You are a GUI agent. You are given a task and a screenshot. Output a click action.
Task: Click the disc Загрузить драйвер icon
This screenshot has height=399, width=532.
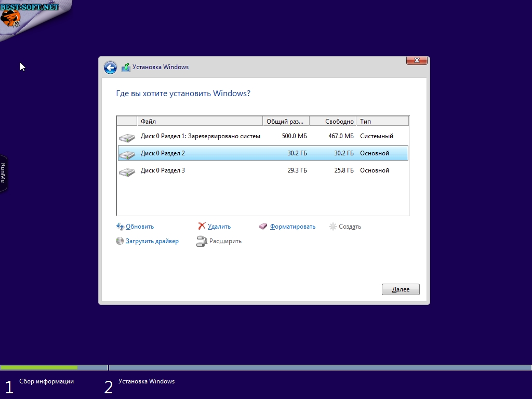[x=120, y=241]
